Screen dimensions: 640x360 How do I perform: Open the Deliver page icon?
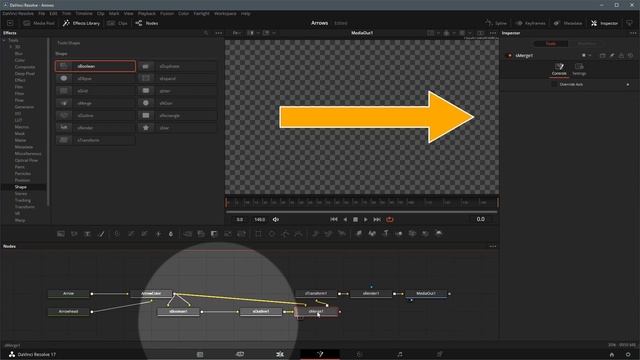tap(440, 354)
